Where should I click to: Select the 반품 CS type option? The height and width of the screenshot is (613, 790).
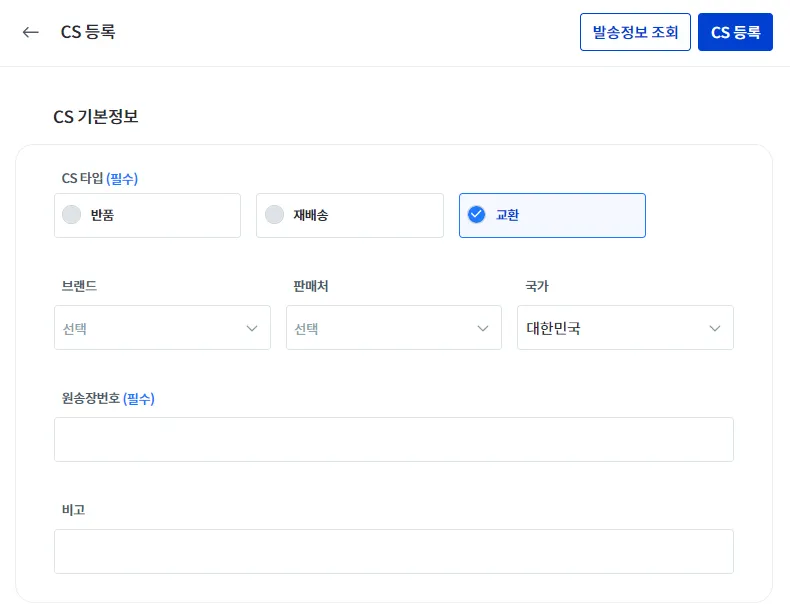(147, 215)
